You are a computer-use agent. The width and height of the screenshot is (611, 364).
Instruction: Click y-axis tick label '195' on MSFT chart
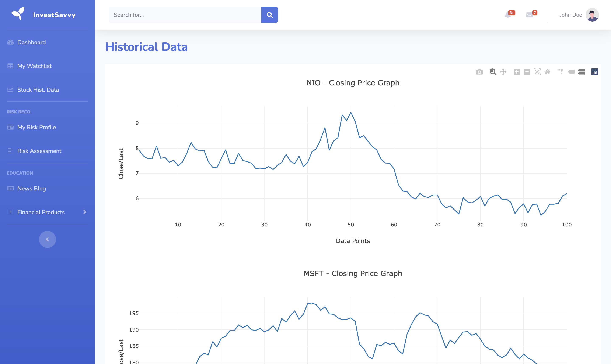click(134, 313)
